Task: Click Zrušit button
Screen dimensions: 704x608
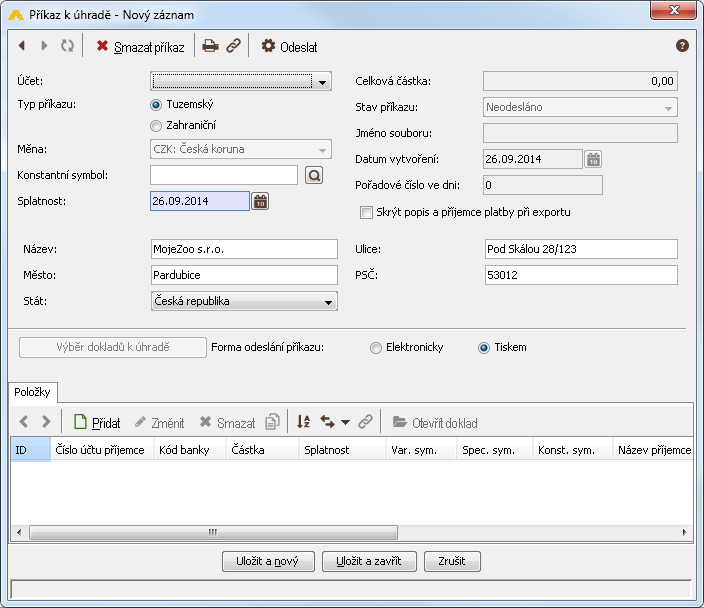Action: 452,561
